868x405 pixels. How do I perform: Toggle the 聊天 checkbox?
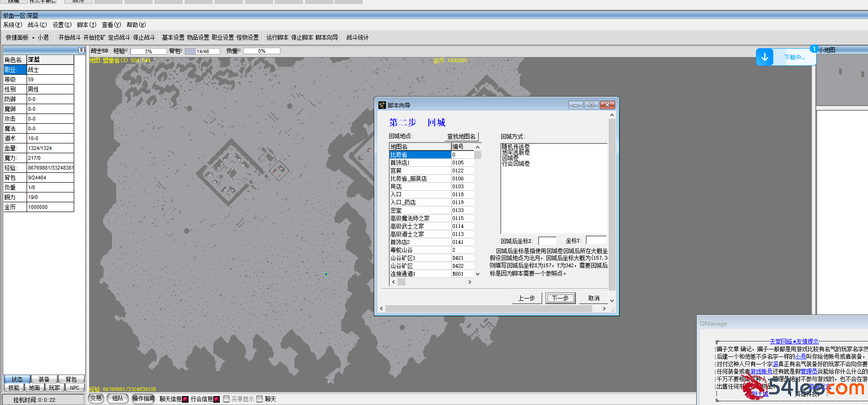pos(260,399)
